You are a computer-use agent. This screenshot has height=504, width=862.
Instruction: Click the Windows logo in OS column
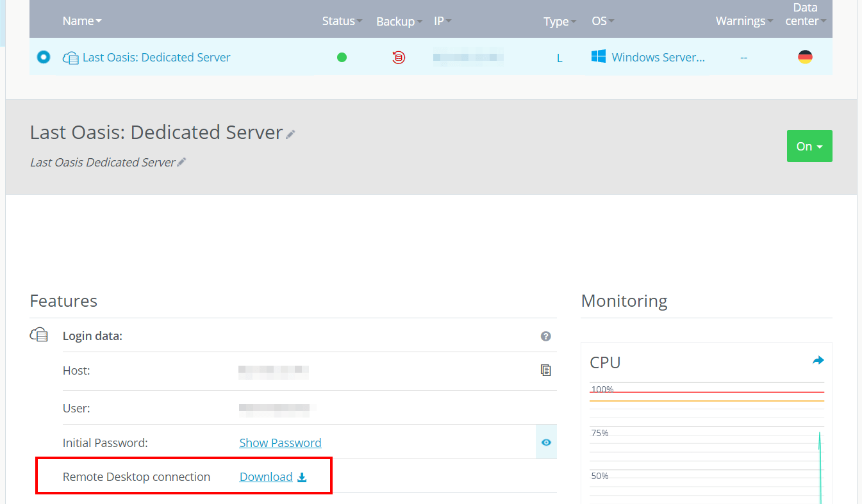[599, 57]
